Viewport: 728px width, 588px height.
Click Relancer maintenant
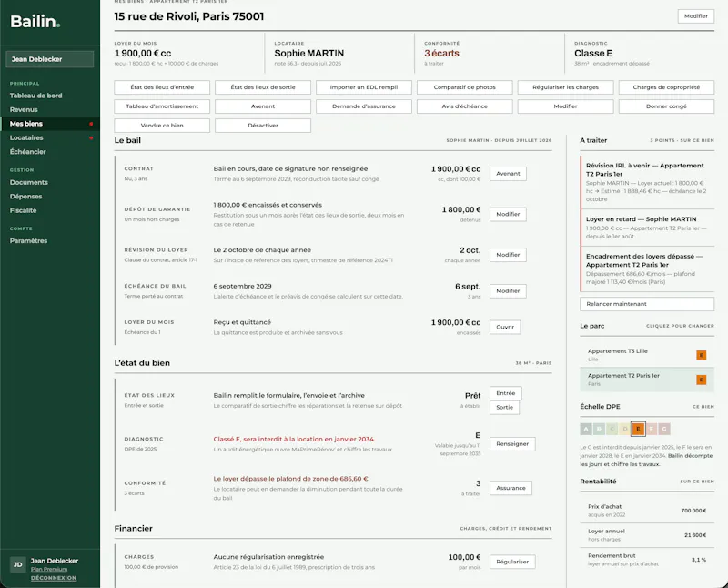[x=647, y=304]
